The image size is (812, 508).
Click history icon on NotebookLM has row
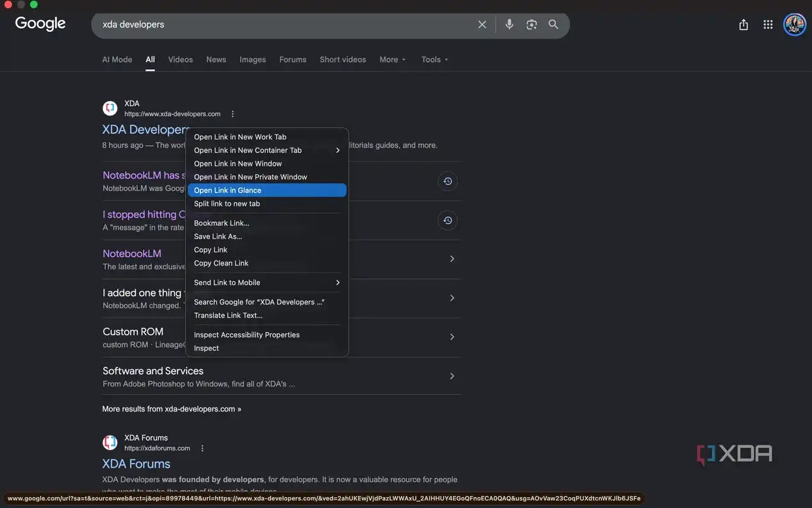[x=448, y=181]
